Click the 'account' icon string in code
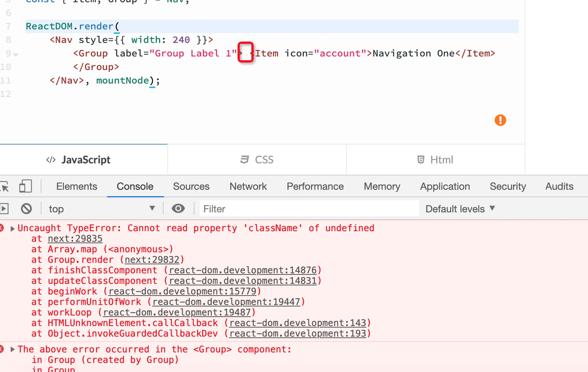 (x=340, y=53)
